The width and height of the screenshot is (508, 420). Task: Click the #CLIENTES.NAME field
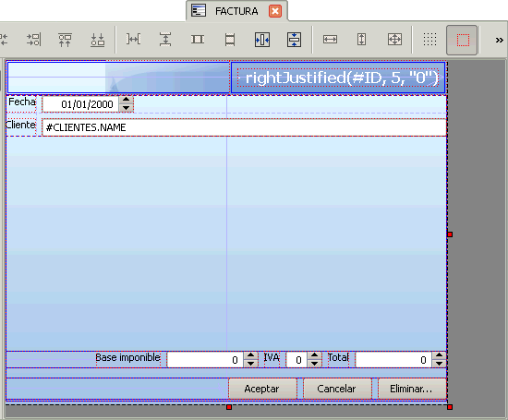point(244,127)
